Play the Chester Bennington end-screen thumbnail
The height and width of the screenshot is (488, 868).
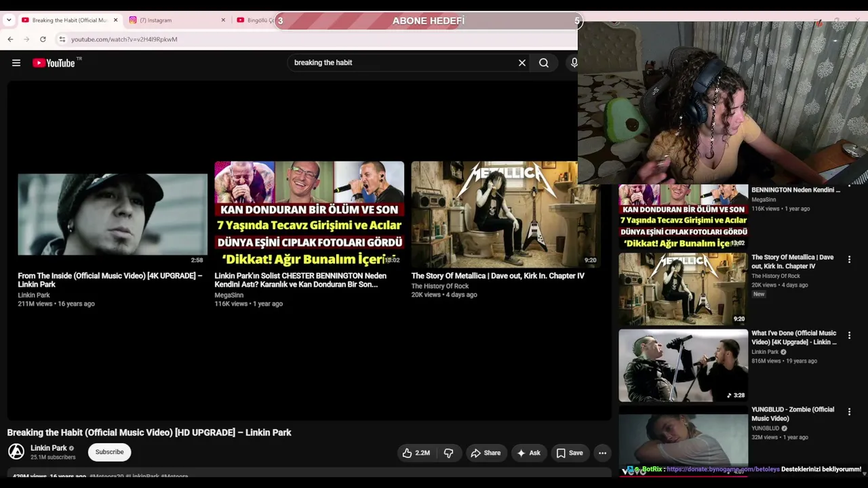[x=309, y=214]
